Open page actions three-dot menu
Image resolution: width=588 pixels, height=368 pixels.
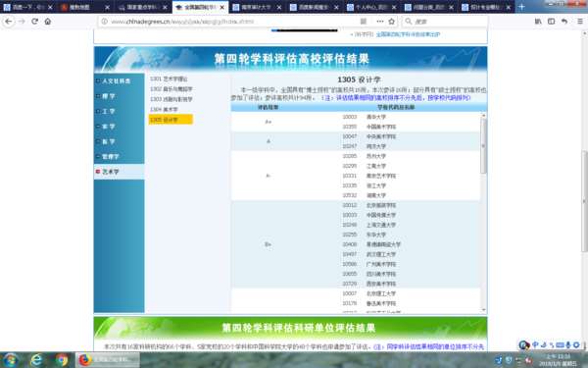coord(380,22)
